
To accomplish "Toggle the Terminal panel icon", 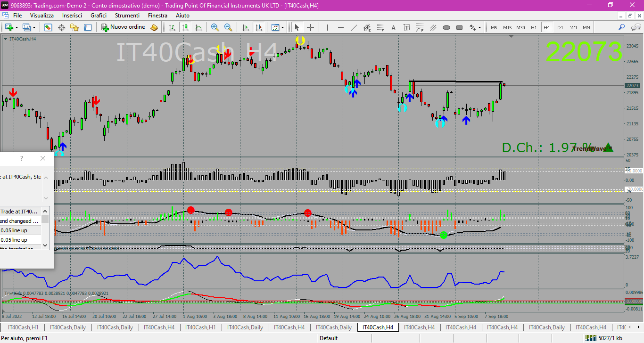I will point(87,27).
